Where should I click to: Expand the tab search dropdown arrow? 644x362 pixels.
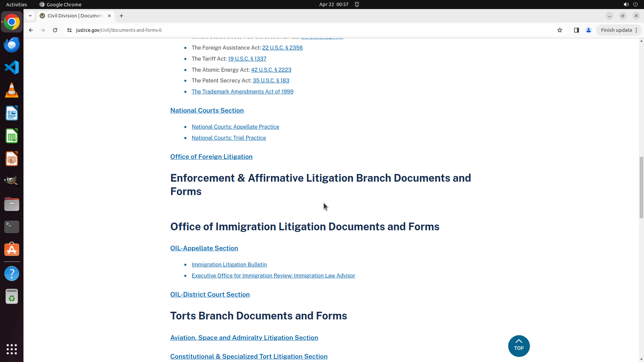click(x=30, y=16)
